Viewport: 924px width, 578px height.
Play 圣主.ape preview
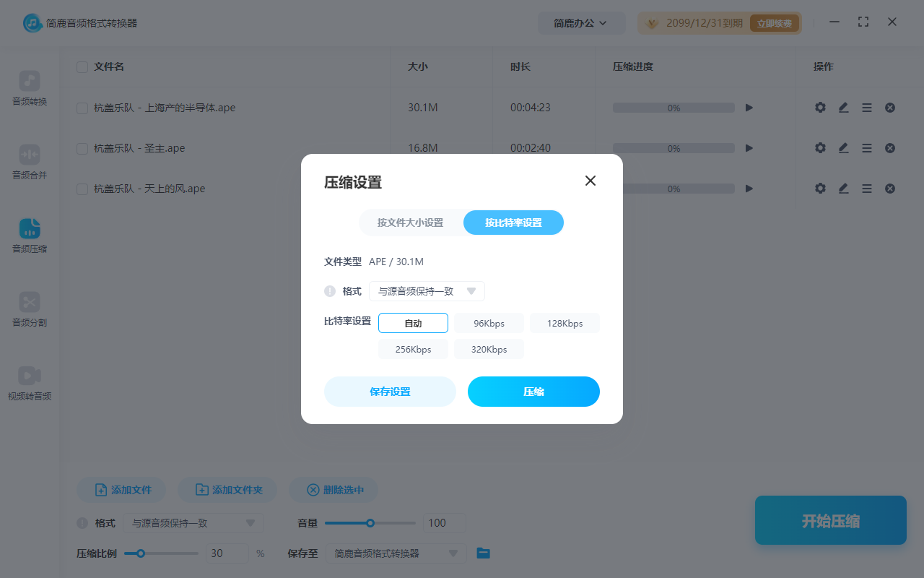749,148
